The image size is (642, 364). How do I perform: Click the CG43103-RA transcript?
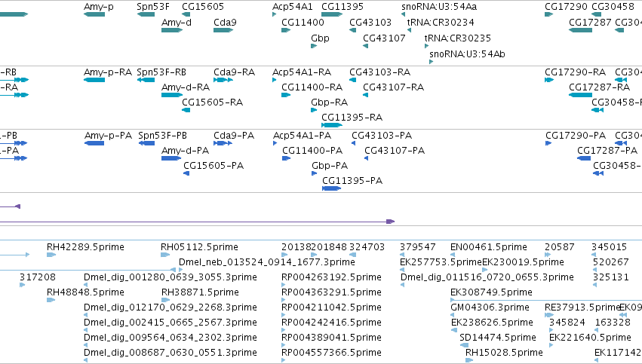(x=352, y=80)
